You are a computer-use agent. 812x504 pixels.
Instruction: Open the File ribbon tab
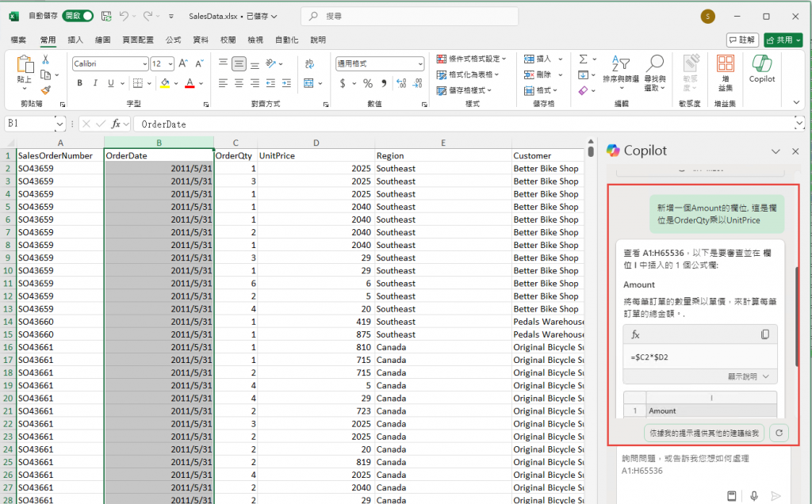[19, 40]
